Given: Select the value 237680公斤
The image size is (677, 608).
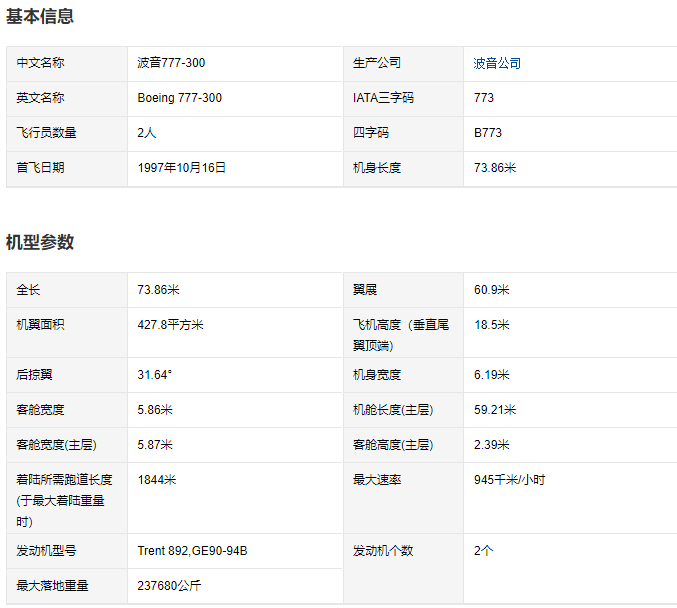Looking at the screenshot, I should [x=169, y=586].
